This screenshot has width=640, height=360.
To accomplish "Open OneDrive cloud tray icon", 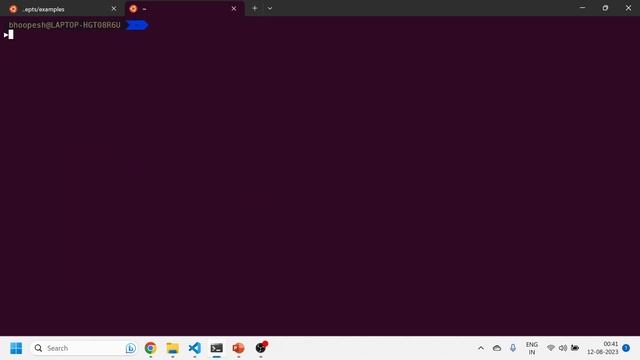I will tap(497, 348).
